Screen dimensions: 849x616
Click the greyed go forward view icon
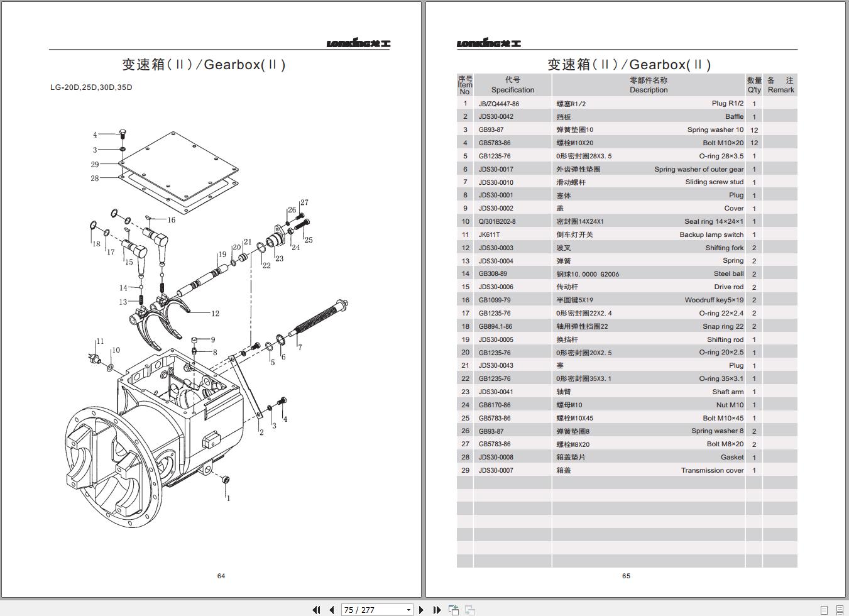point(469,610)
